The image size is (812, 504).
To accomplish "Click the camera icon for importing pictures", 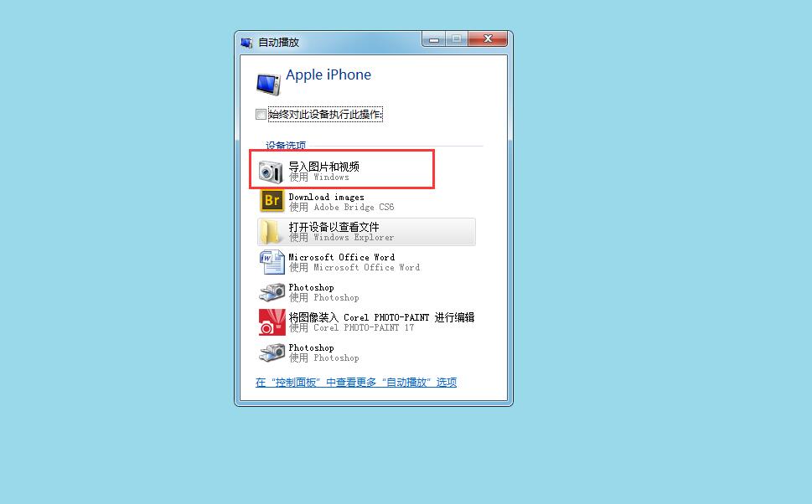I will tap(271, 172).
